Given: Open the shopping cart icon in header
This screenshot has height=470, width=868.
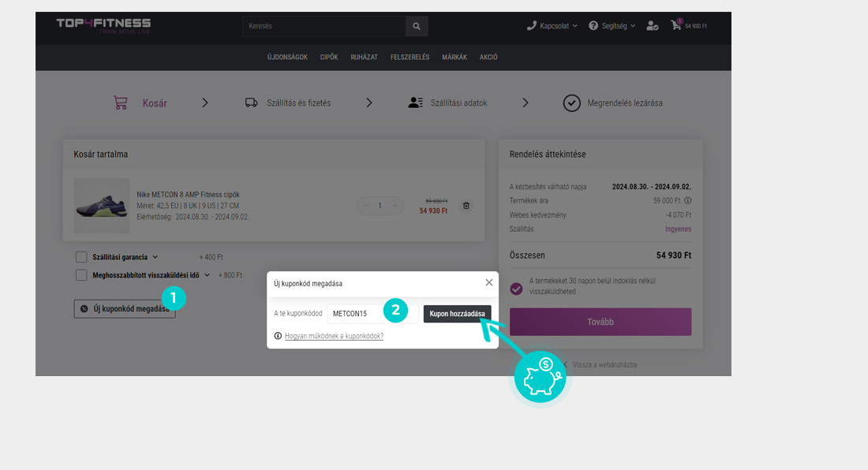Looking at the screenshot, I should [676, 25].
